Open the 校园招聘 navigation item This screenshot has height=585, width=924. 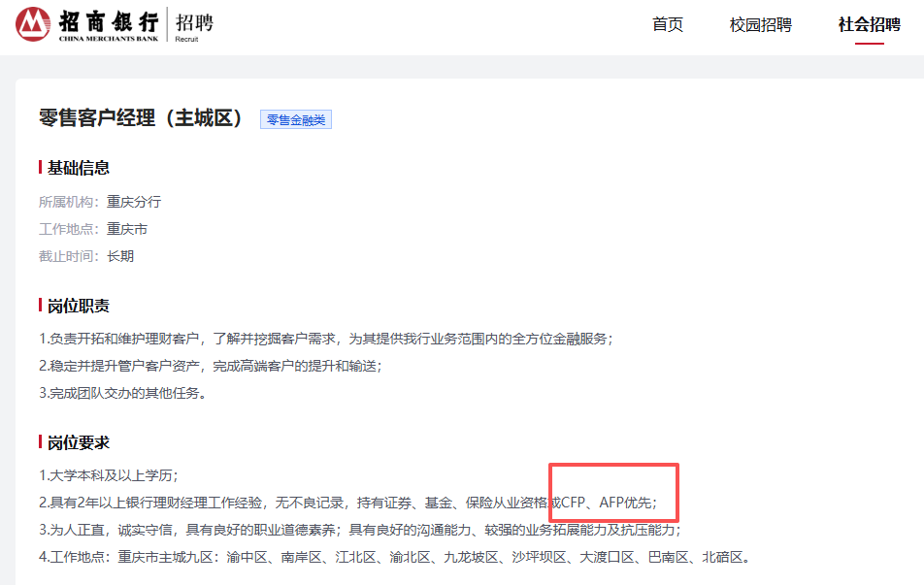[x=760, y=25]
